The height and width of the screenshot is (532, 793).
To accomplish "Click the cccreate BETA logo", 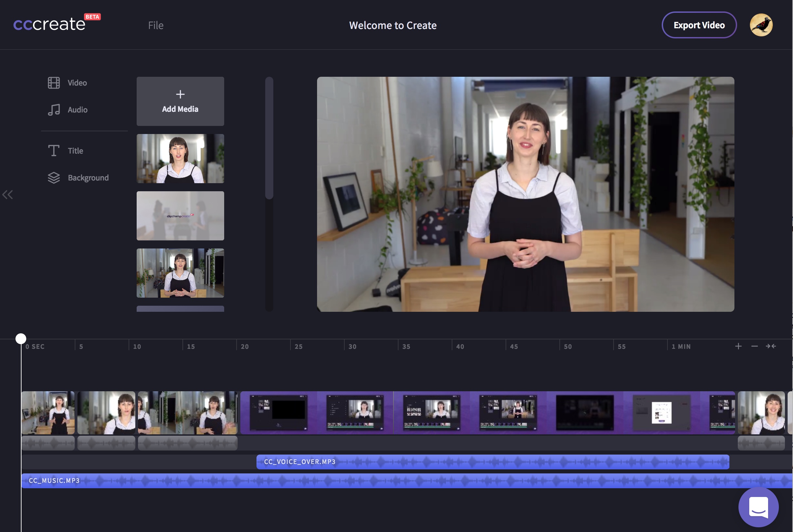I will click(49, 24).
